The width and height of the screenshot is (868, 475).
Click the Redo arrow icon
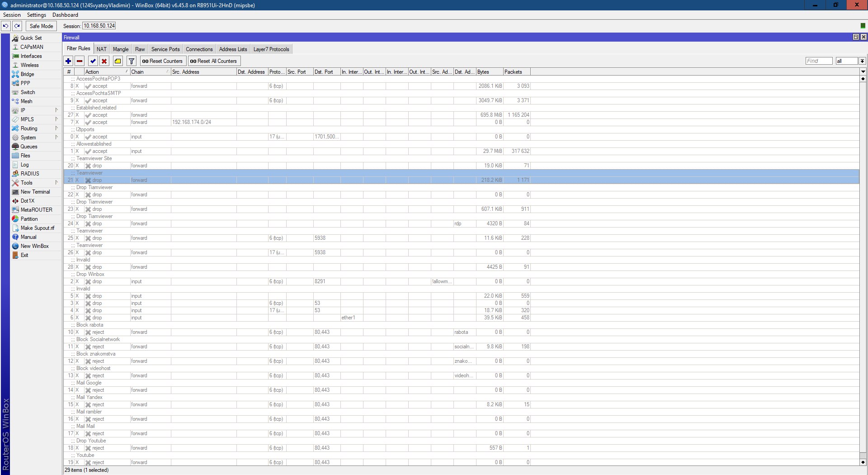[x=17, y=26]
